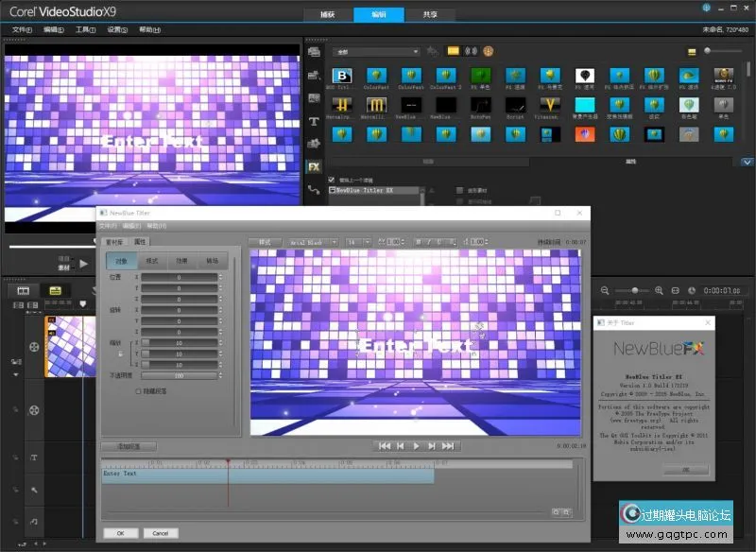Jump to the end in Titler playback controls
This screenshot has width=756, height=552.
pos(448,445)
